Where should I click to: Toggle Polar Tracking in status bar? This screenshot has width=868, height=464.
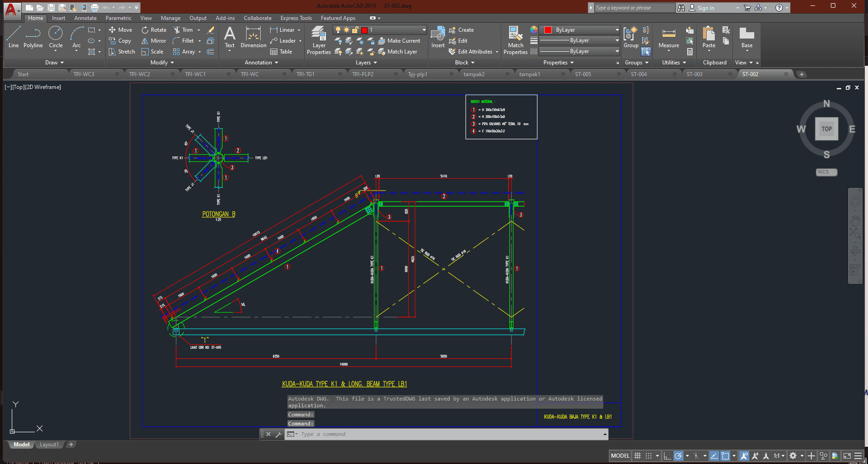coord(679,456)
